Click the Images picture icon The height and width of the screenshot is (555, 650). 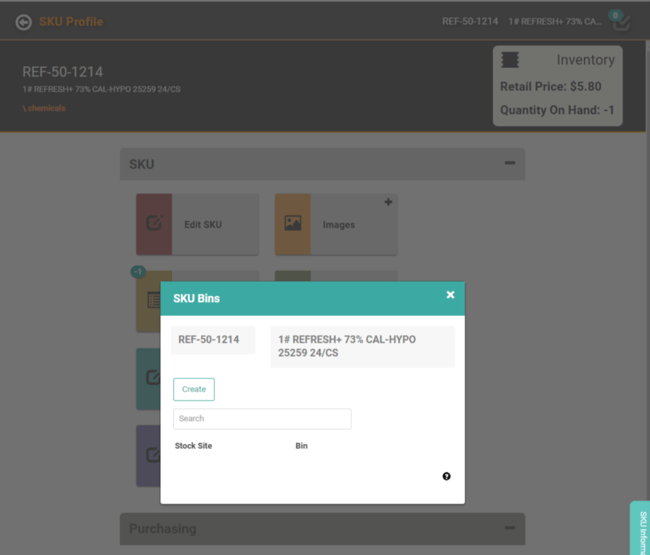[x=293, y=224]
